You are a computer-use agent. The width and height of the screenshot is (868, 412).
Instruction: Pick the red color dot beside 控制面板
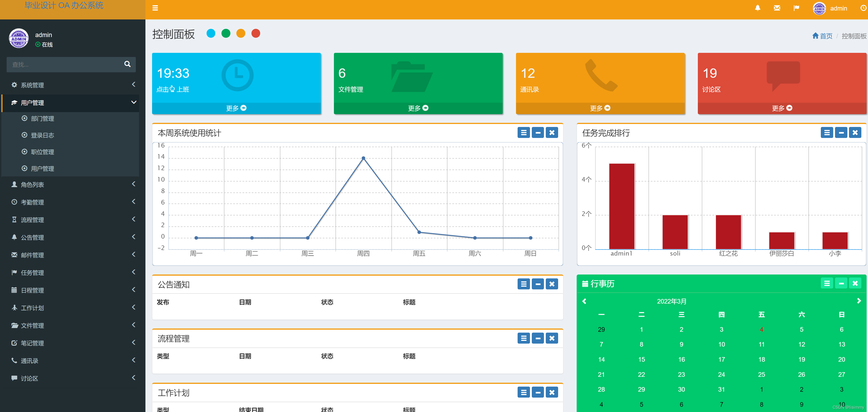click(x=256, y=33)
